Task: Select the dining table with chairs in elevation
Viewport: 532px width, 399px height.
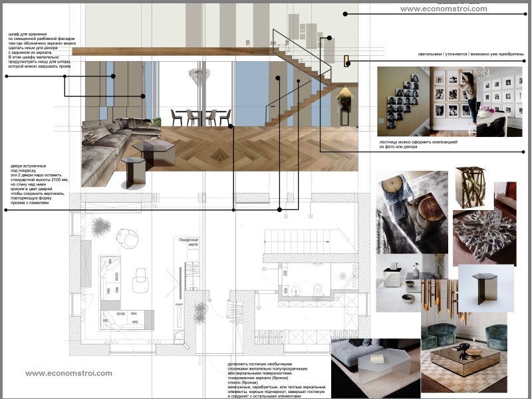Action: point(201,118)
